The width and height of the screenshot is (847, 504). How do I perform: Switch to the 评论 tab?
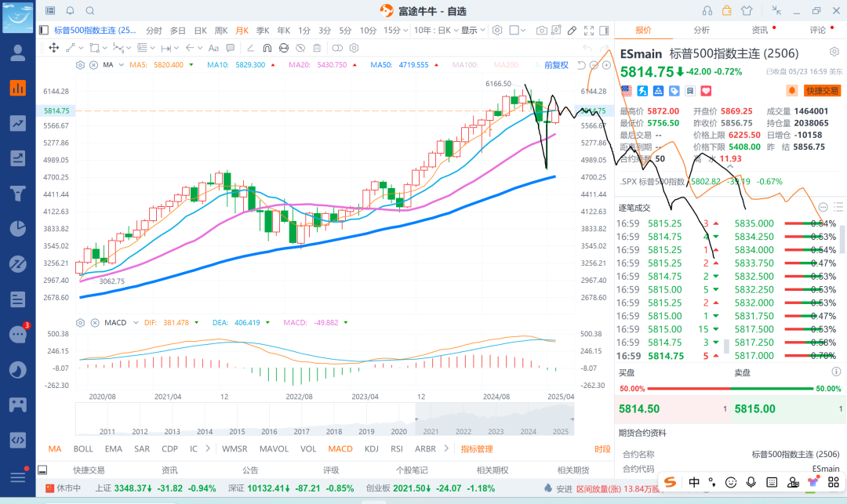click(818, 31)
